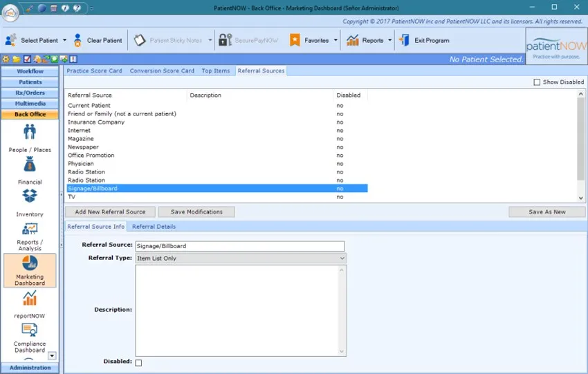Screen dimensions: 588x374
Task: Click the red checkmark task icon
Action: tap(27, 59)
